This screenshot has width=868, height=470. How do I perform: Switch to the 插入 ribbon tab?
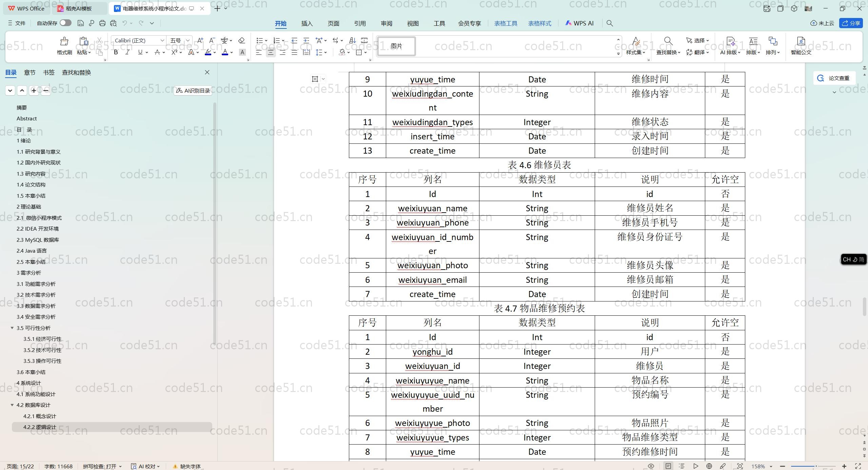[307, 23]
